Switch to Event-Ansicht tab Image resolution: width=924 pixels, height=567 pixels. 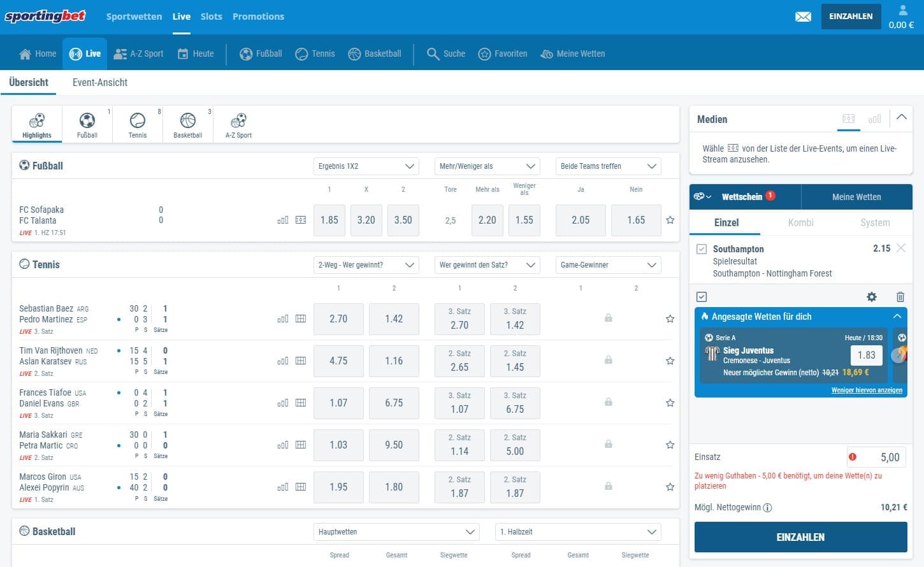100,82
